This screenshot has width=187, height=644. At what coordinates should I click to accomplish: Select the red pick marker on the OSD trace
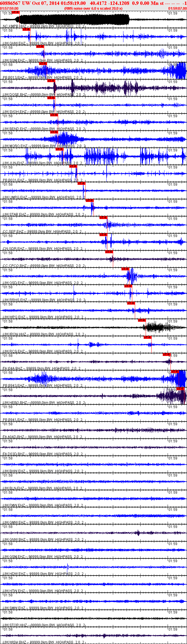(x=125, y=269)
